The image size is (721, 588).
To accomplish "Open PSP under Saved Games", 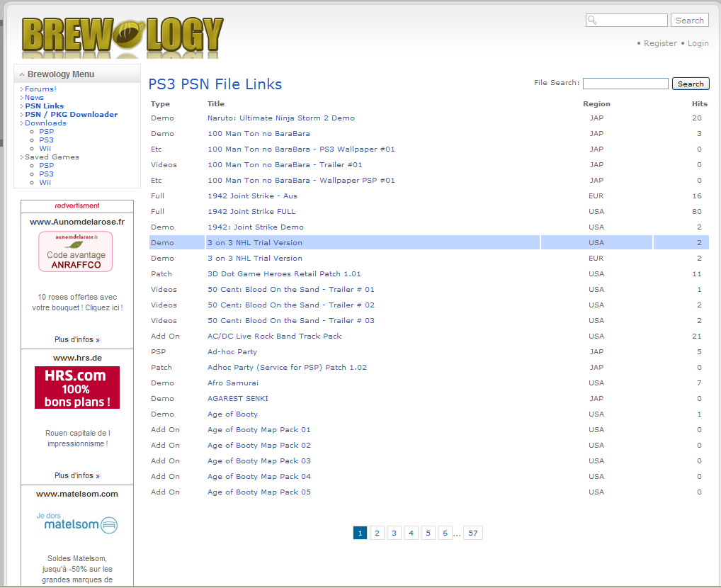I will coord(47,166).
